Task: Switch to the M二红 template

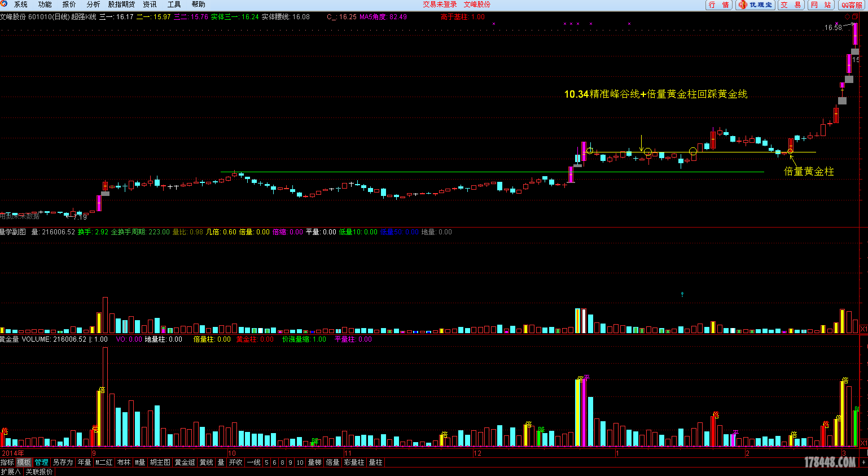Action: [104, 462]
